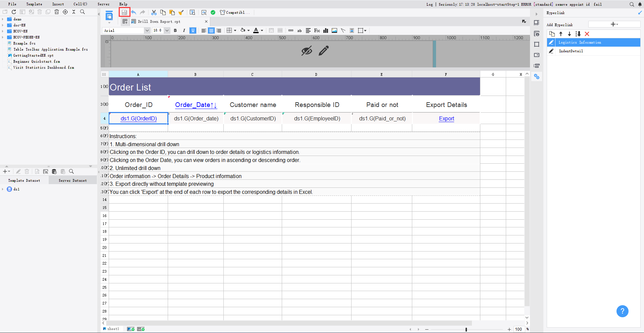
Task: Open the font size 10.0 dropdown
Action: (167, 31)
